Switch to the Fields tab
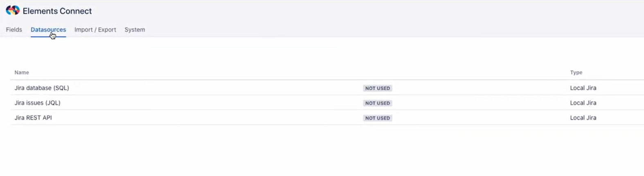This screenshot has width=644, height=176. [14, 30]
